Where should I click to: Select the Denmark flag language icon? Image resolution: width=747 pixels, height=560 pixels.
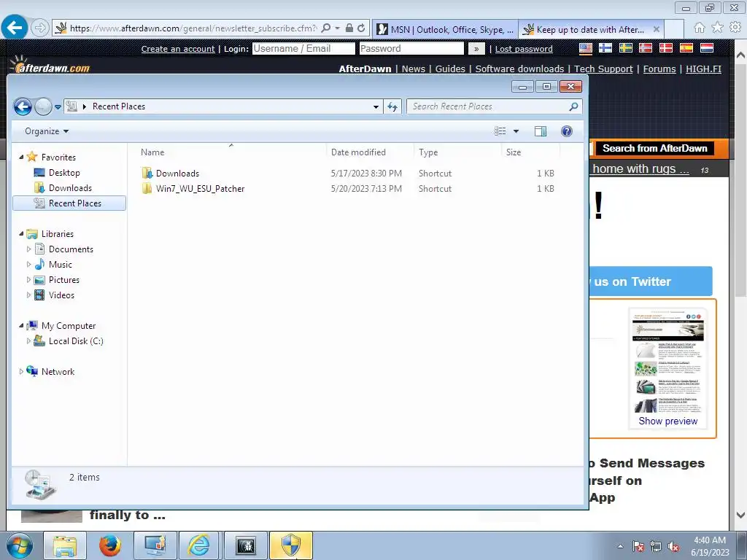point(665,48)
